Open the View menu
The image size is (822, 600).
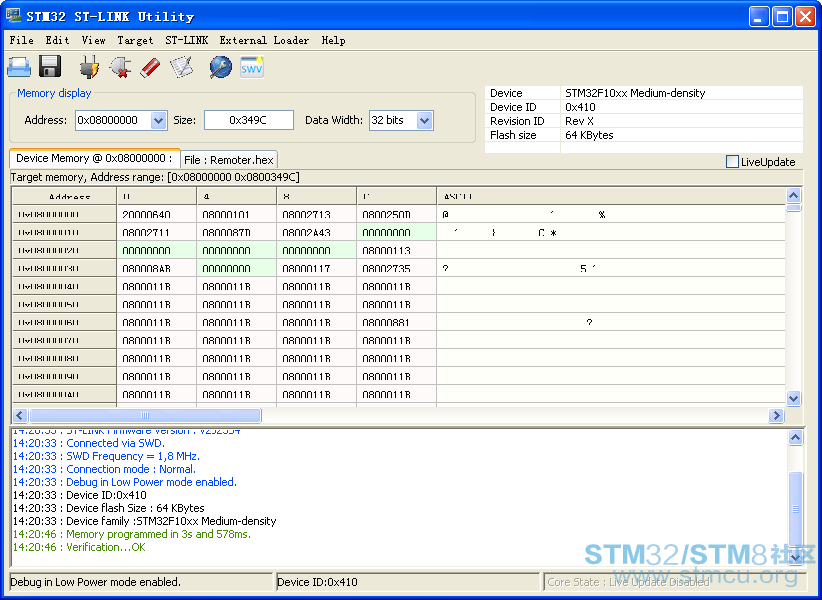pos(93,40)
